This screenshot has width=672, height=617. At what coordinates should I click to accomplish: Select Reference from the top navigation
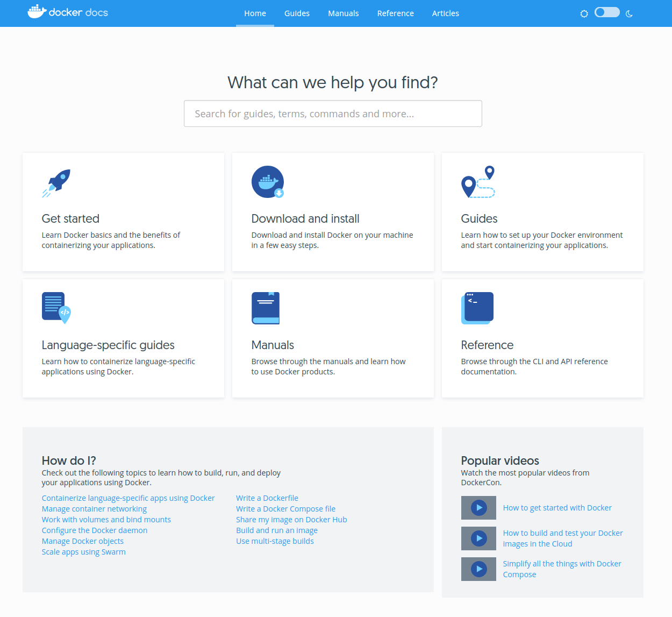[x=395, y=13]
